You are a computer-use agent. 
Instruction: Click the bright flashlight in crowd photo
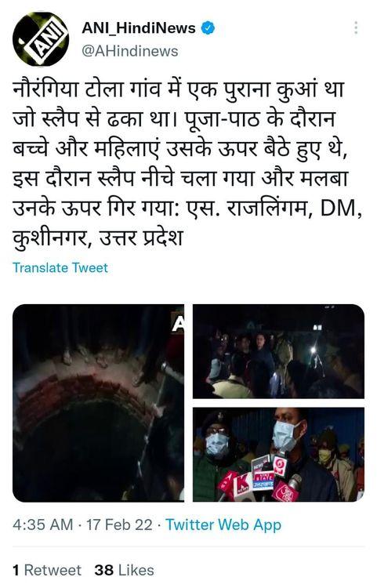(x=312, y=350)
